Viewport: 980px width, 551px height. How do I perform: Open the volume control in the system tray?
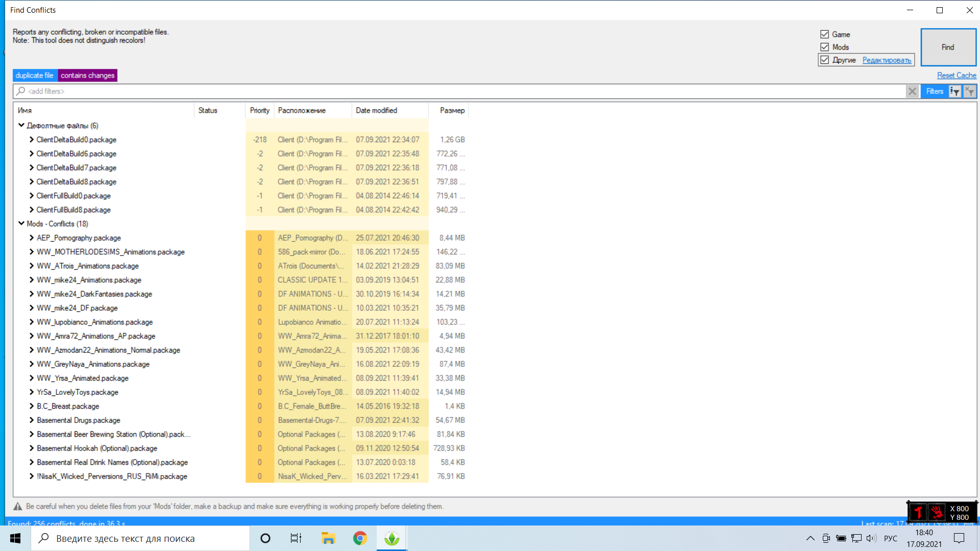871,538
